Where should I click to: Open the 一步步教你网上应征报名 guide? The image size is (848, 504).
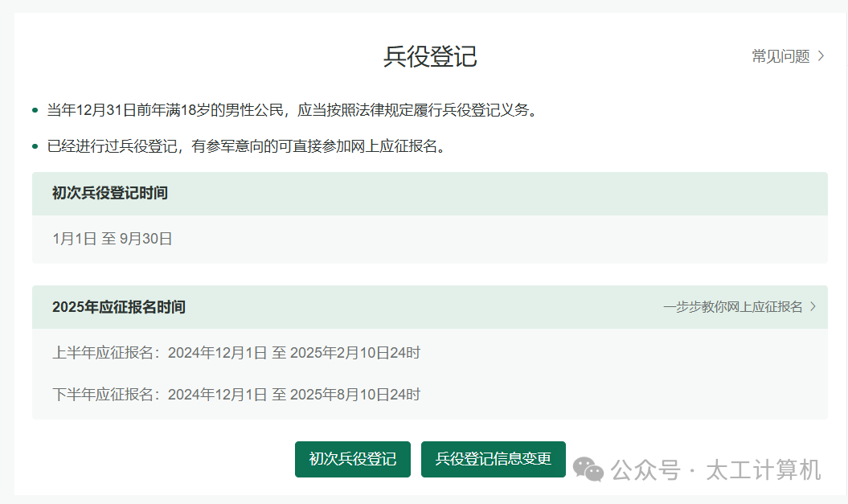click(733, 307)
